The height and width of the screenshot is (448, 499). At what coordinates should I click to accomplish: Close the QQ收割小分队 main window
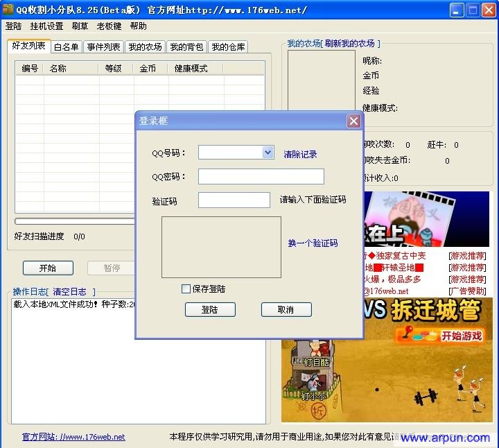pos(489,10)
